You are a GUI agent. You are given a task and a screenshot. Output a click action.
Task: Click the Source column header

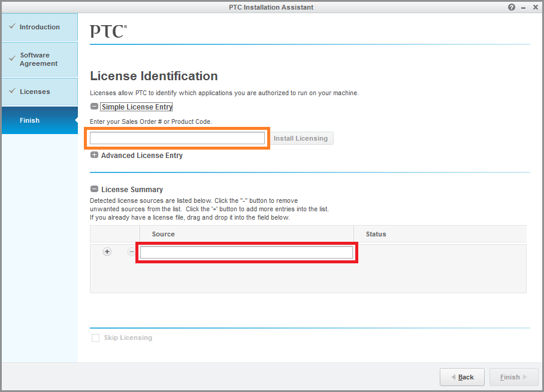246,234
